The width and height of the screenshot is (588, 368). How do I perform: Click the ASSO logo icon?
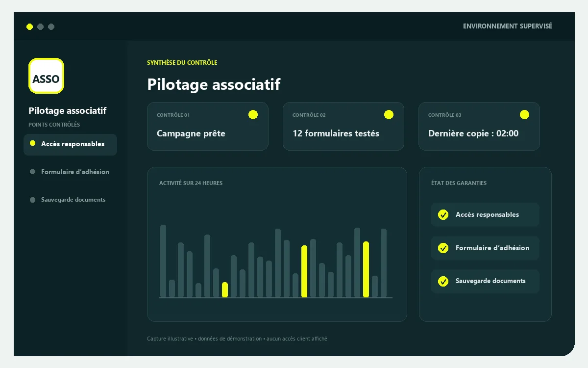(46, 76)
